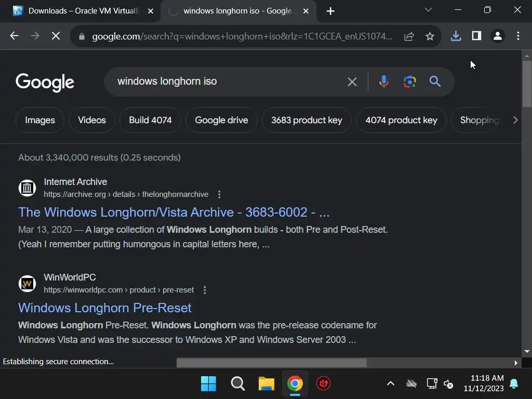Open the clock showing 11:18 AM

point(484,383)
